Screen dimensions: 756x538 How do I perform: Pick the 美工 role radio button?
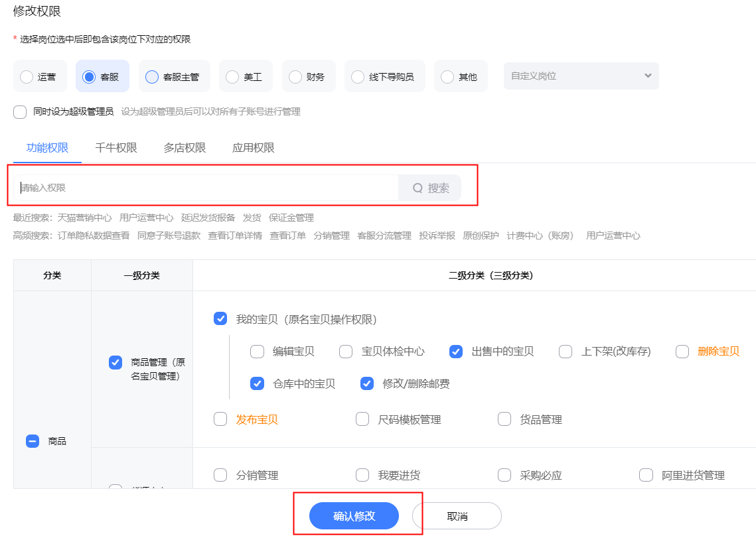pos(232,77)
